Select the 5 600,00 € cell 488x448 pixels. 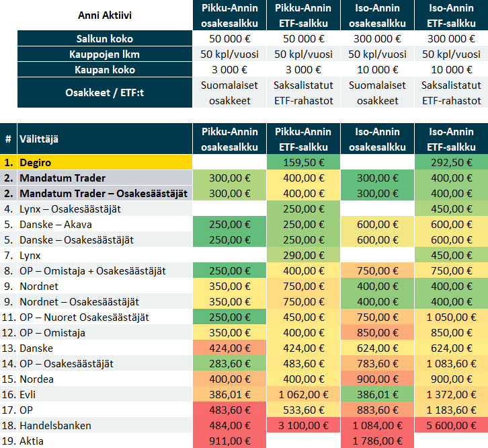pos(451,426)
